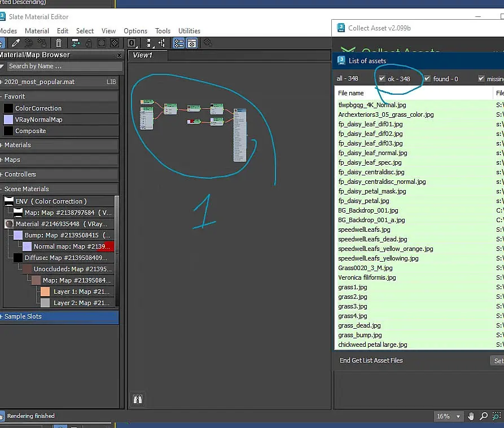This screenshot has width=504, height=428.
Task: Click the orange Layer 1 map swatch
Action: tap(45, 292)
